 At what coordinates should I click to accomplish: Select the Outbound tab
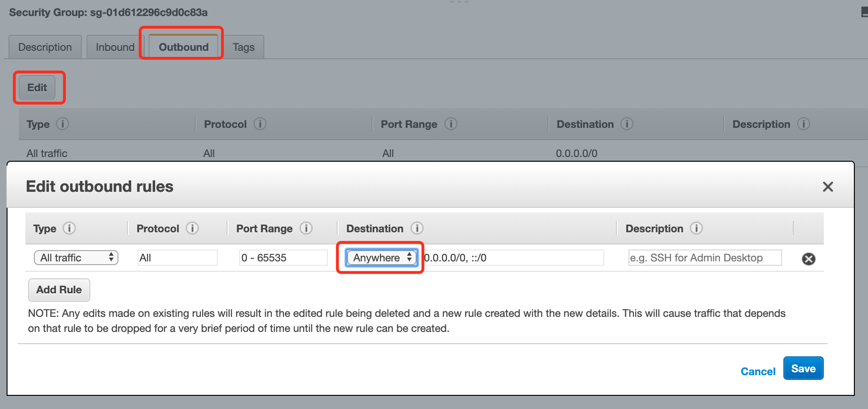(183, 47)
